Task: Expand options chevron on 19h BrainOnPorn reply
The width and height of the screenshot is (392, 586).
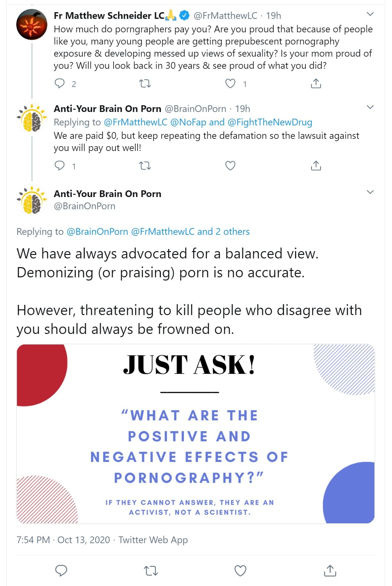Action: (370, 107)
